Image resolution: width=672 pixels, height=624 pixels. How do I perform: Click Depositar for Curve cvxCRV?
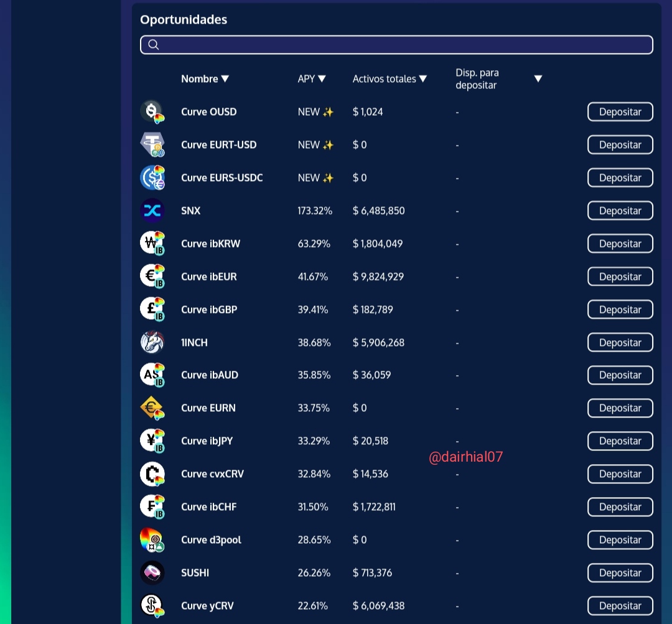pos(620,474)
